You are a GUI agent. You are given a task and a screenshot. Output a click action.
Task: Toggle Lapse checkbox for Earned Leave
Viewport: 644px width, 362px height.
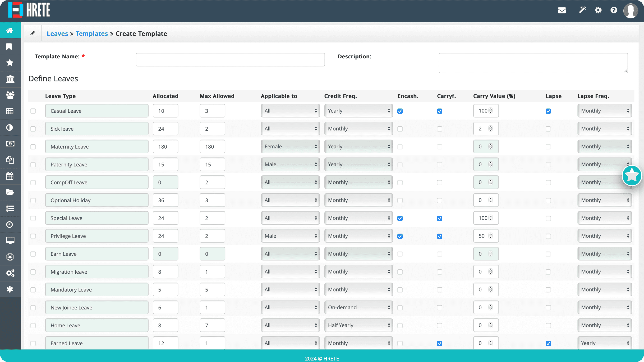[x=548, y=343]
